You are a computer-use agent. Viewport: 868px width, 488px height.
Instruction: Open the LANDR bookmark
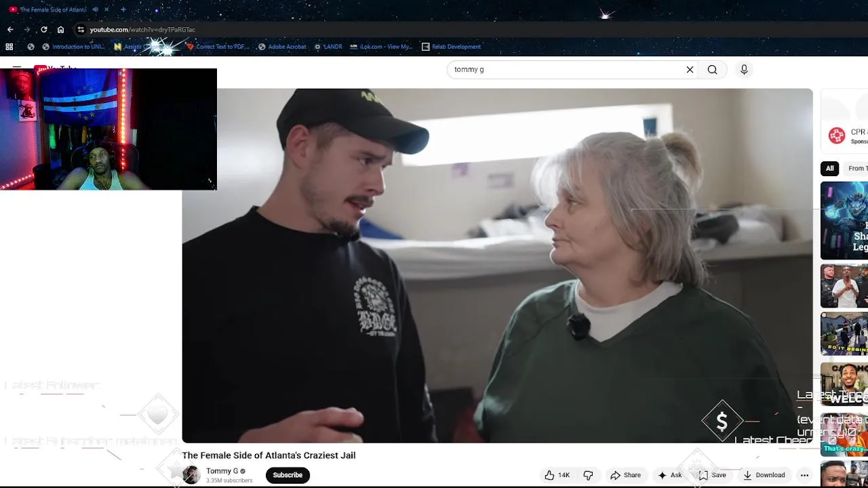(x=328, y=47)
